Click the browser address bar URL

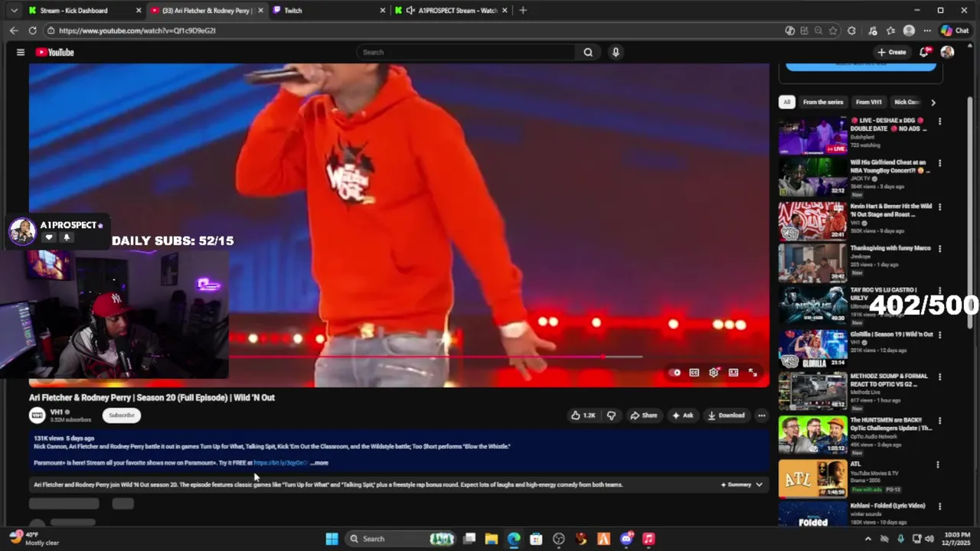(x=137, y=31)
